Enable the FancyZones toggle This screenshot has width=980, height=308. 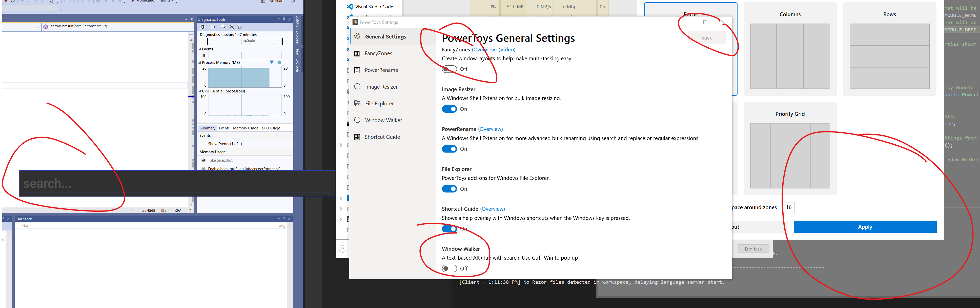(x=449, y=69)
